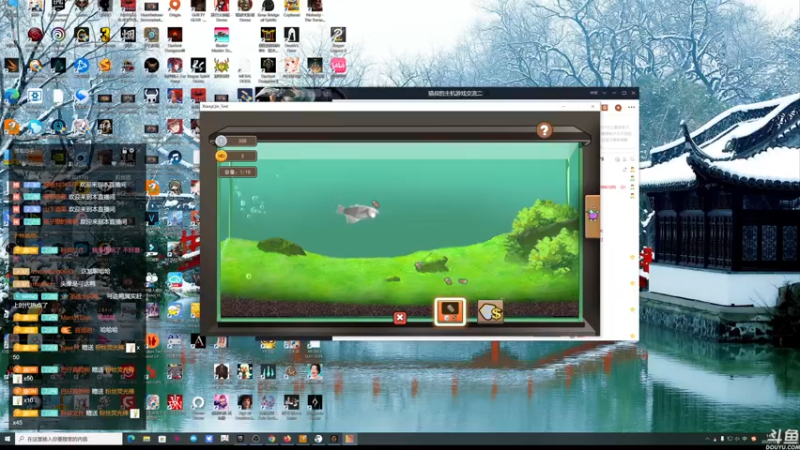
Task: Open Microsoft Store from the taskbar
Action: pyautogui.click(x=162, y=439)
